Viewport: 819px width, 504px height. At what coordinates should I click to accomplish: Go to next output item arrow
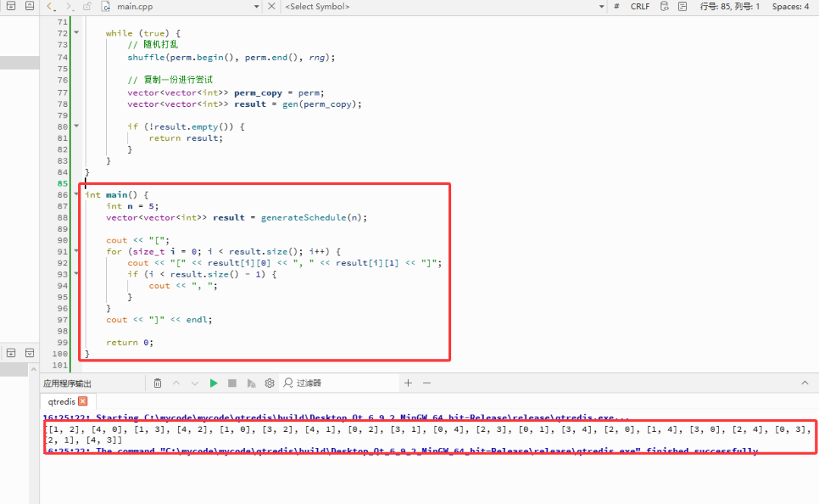tap(195, 383)
